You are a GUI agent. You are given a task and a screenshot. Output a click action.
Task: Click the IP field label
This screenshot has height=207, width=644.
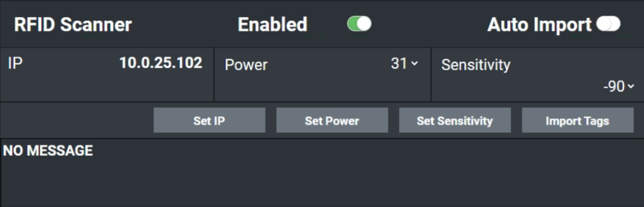point(15,64)
